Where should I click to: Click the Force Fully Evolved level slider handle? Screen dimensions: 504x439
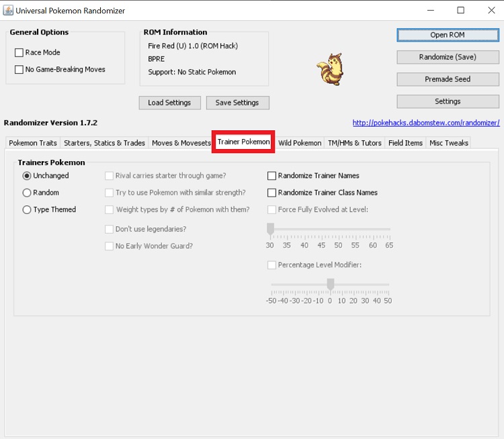[271, 230]
